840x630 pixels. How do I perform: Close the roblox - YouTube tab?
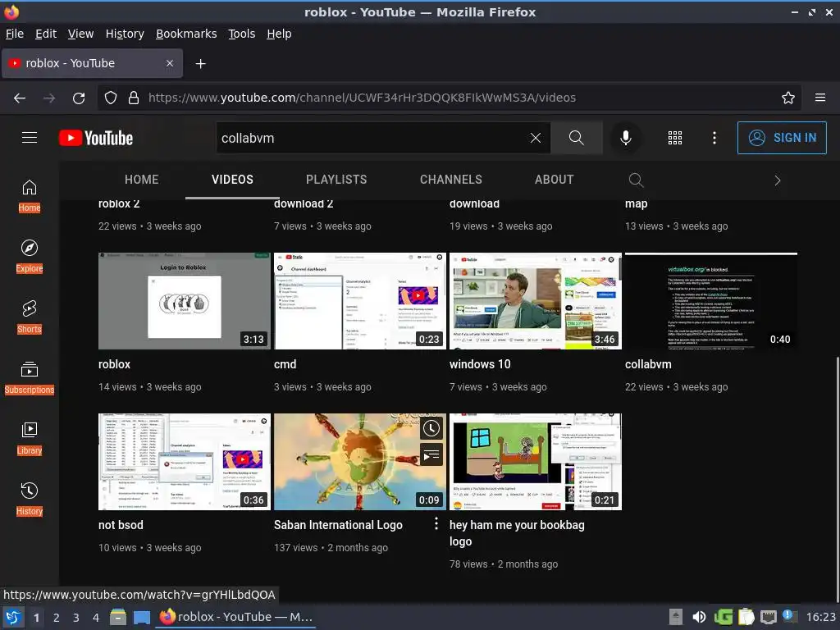(169, 63)
